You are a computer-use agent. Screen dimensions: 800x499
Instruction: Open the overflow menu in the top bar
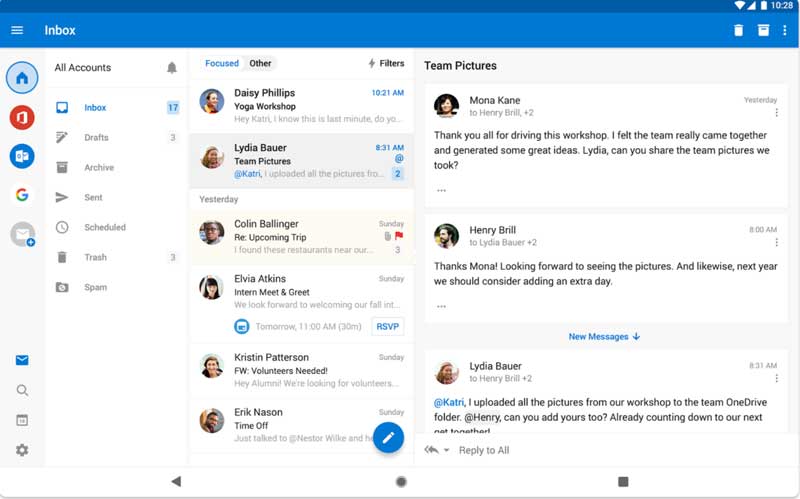coord(784,30)
